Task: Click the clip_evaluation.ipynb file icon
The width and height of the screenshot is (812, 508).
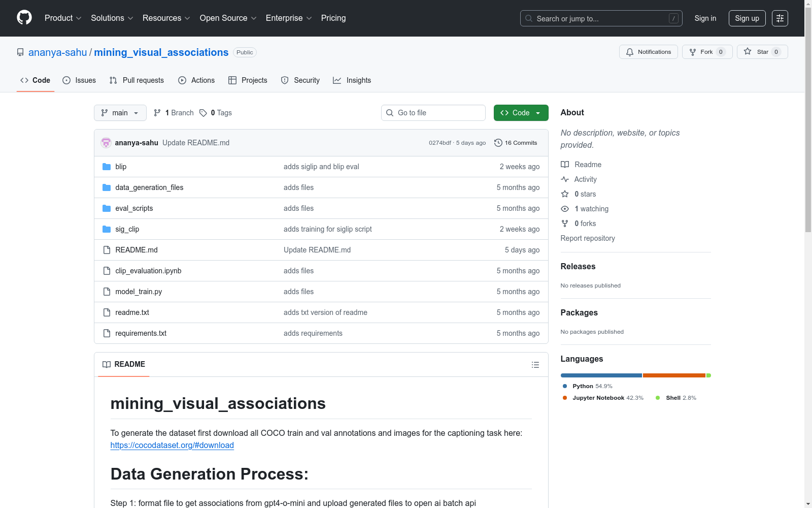Action: pos(107,271)
